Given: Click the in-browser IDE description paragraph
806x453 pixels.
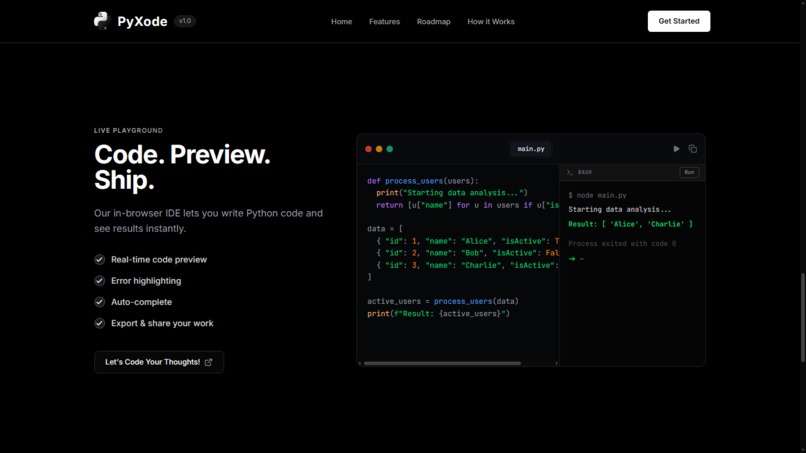Looking at the screenshot, I should pyautogui.click(x=208, y=221).
